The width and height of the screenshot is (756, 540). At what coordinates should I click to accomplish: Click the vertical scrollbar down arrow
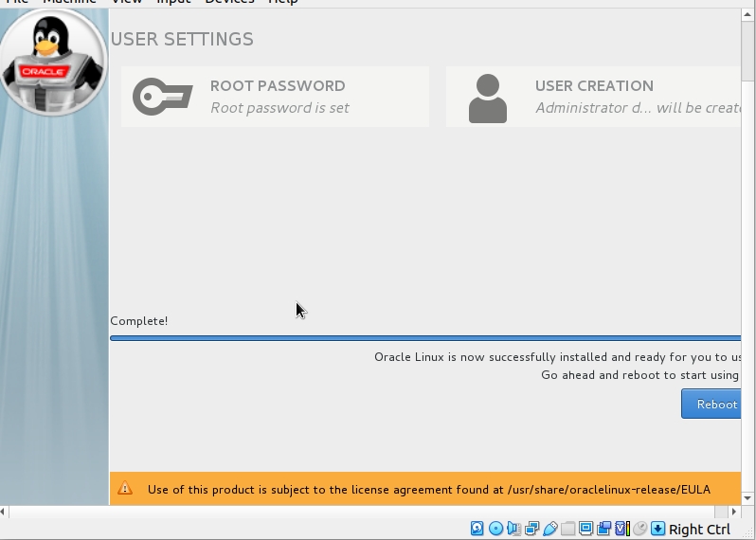click(747, 498)
